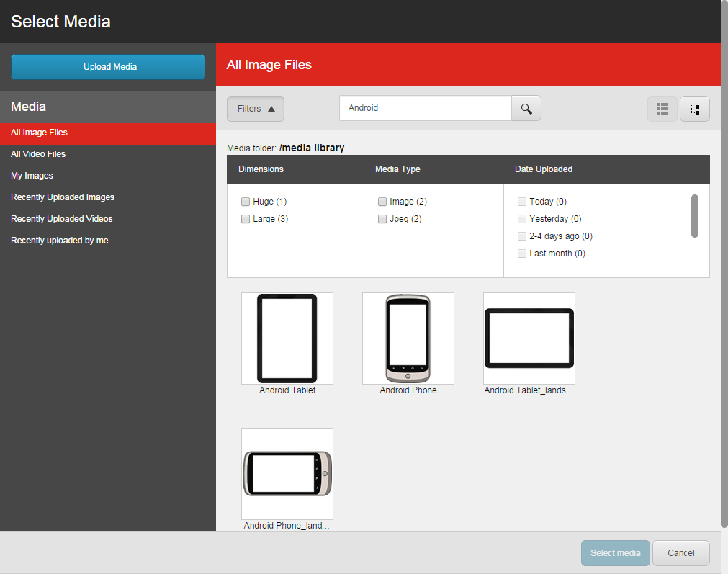Open Recently Uploaded Images
Screen dimensions: 728x574
[108, 197]
